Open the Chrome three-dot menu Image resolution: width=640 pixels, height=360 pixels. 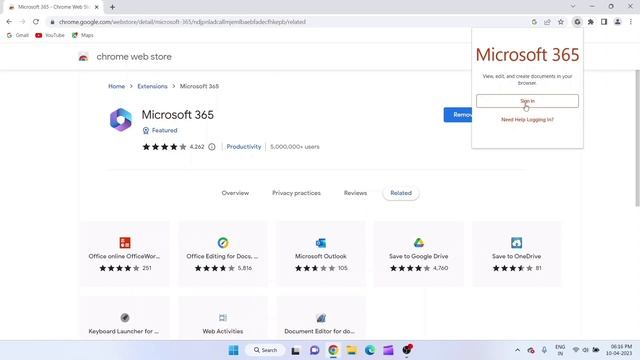[x=631, y=22]
